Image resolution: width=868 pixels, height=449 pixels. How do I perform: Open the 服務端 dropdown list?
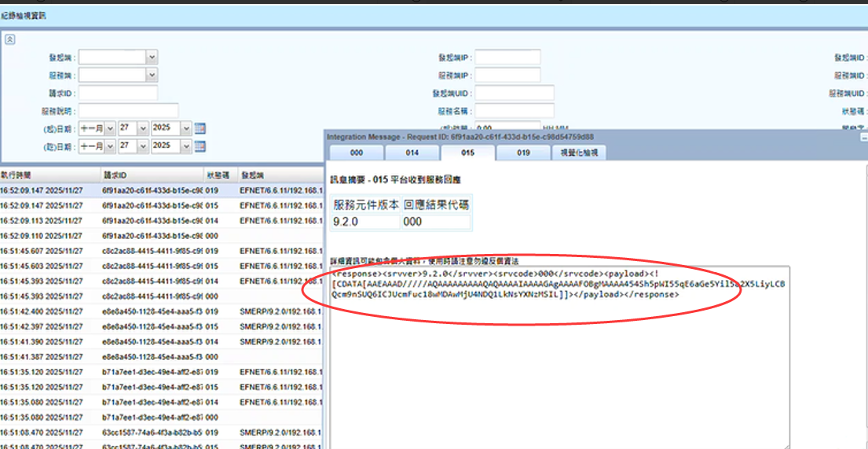click(152, 75)
